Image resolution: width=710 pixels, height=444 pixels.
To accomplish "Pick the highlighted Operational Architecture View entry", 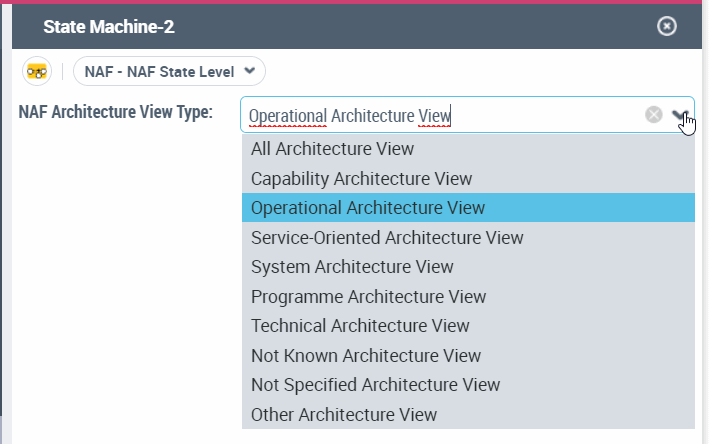I will [x=367, y=208].
